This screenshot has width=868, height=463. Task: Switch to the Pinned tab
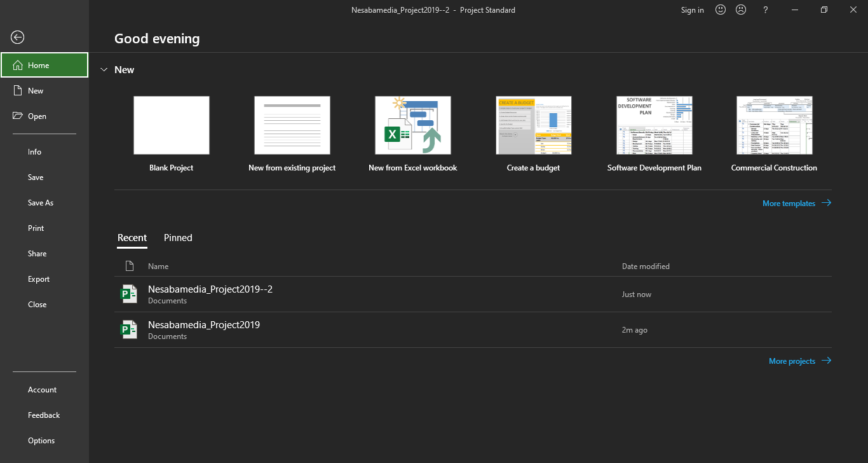click(178, 238)
